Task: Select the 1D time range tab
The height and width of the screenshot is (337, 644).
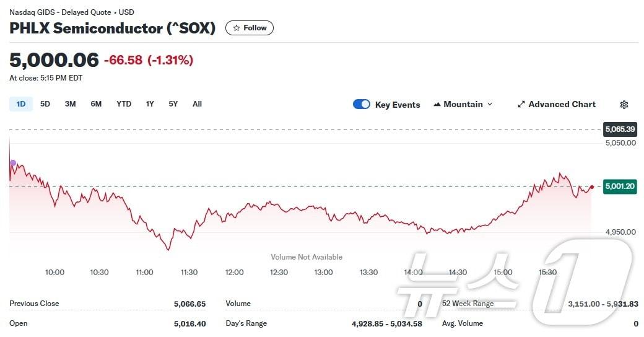Action: [x=21, y=104]
